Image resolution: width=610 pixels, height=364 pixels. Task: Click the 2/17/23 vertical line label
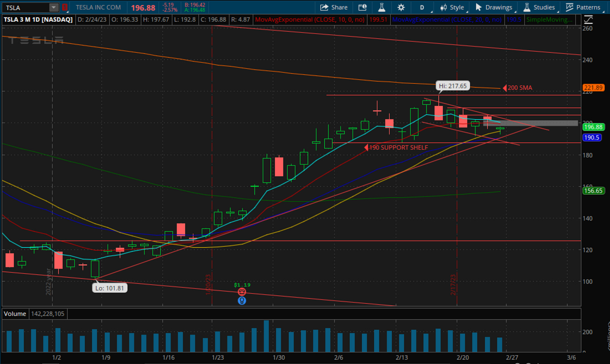tap(453, 285)
